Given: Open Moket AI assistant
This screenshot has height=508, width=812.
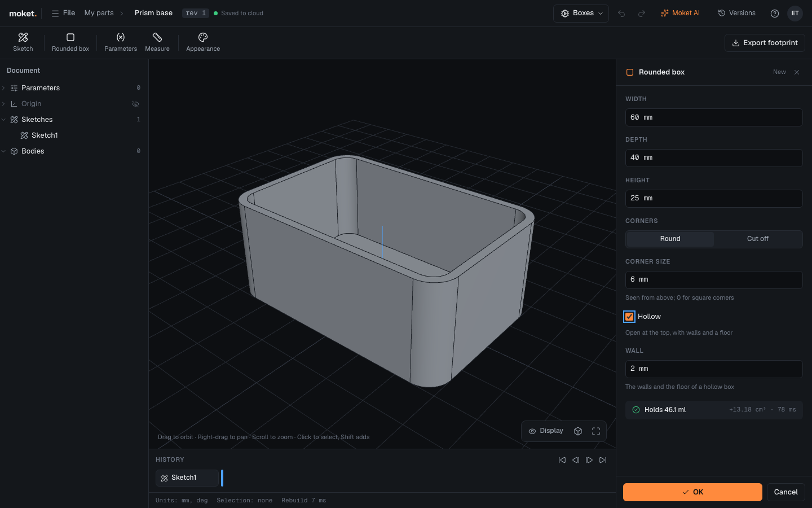Looking at the screenshot, I should pos(680,13).
